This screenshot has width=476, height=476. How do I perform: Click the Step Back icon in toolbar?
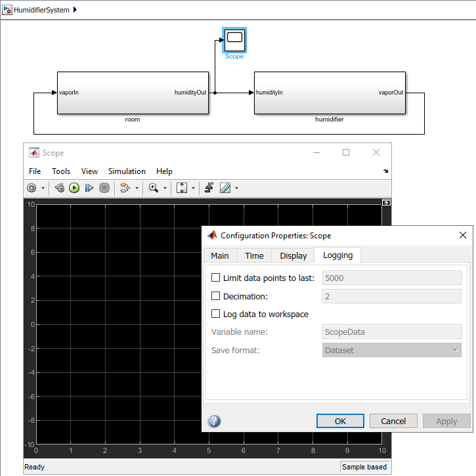tap(60, 188)
